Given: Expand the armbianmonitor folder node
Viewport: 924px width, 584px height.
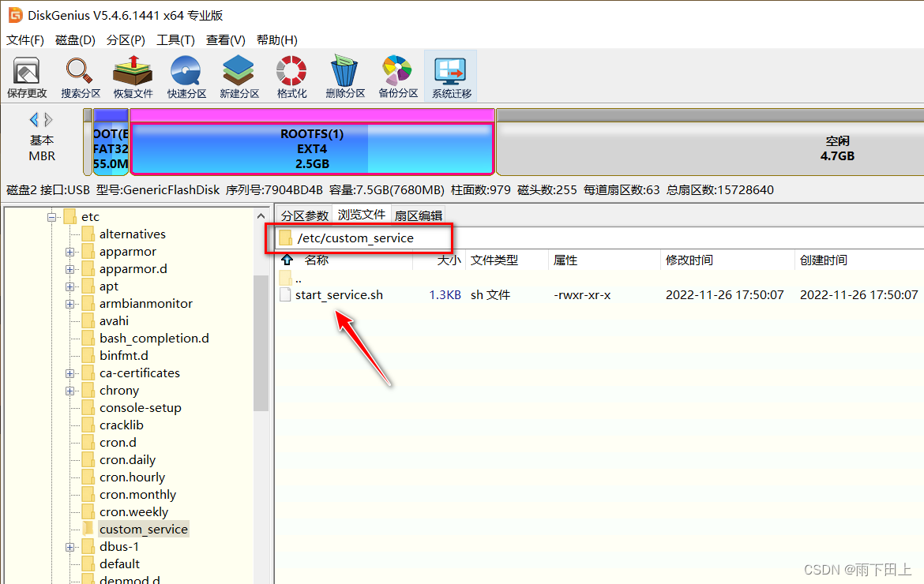Looking at the screenshot, I should pos(69,304).
